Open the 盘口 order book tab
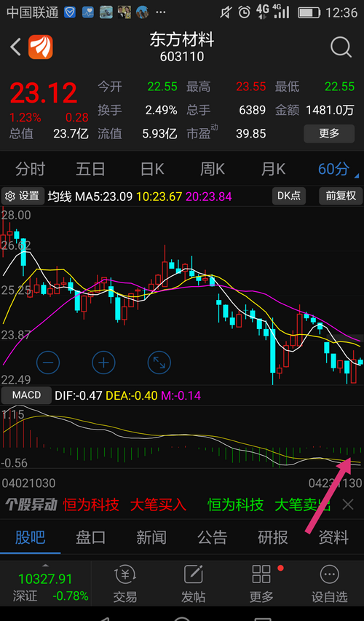Screen dimensions: 364x621 (91, 538)
